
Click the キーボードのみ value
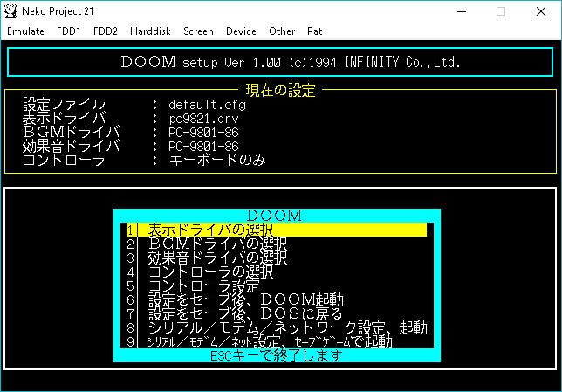pos(217,160)
